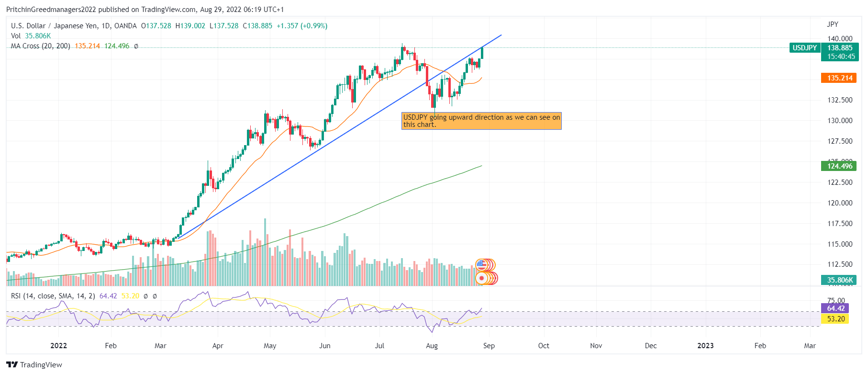This screenshot has width=868, height=375.
Task: Click the 138.885 current price tag
Action: (x=840, y=48)
